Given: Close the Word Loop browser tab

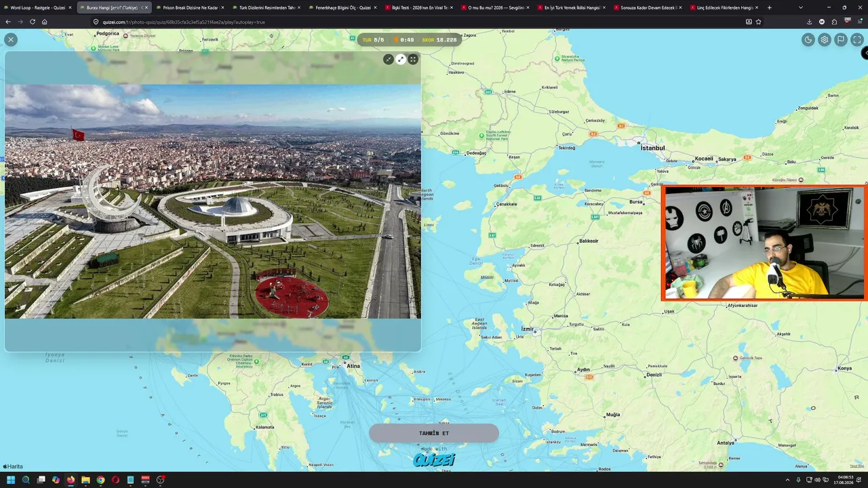Looking at the screenshot, I should point(70,7).
